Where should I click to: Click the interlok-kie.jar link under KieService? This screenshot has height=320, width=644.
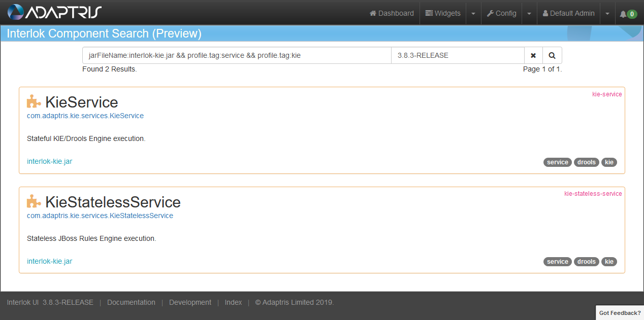click(49, 161)
